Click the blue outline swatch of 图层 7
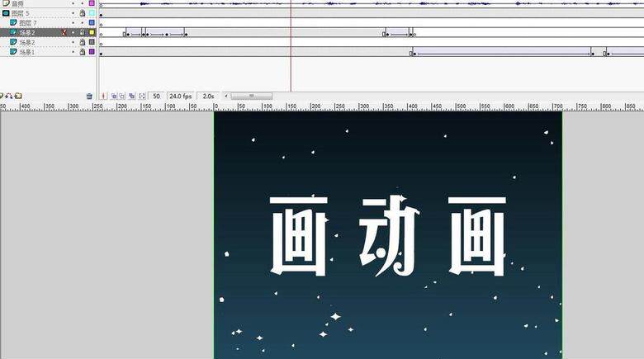 pos(92,22)
